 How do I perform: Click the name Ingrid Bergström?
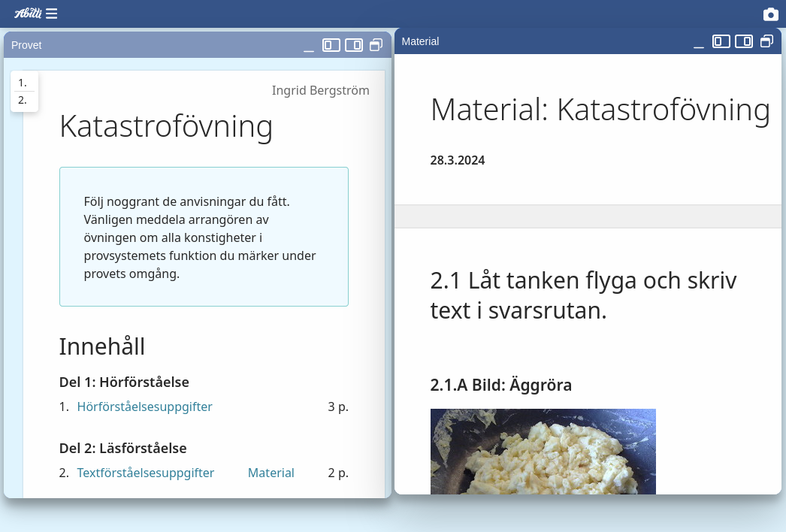(320, 90)
